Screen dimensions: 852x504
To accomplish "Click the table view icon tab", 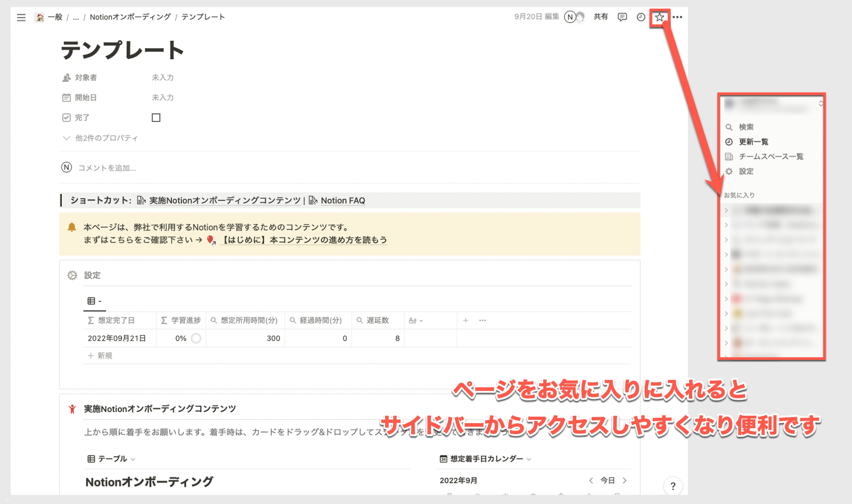I will click(95, 301).
